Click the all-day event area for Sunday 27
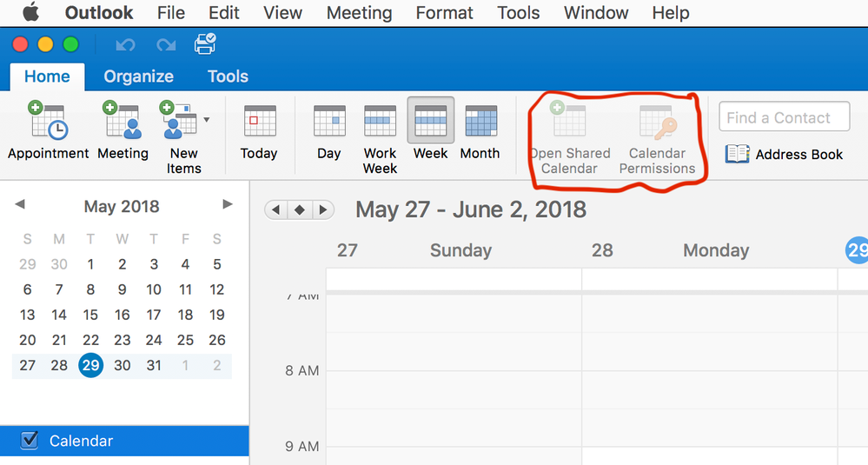The height and width of the screenshot is (465, 868). pos(454,279)
